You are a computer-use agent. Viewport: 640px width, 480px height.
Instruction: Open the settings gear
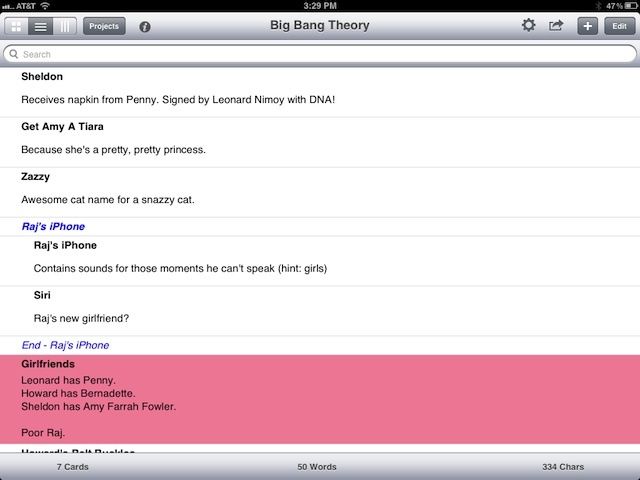click(x=529, y=25)
